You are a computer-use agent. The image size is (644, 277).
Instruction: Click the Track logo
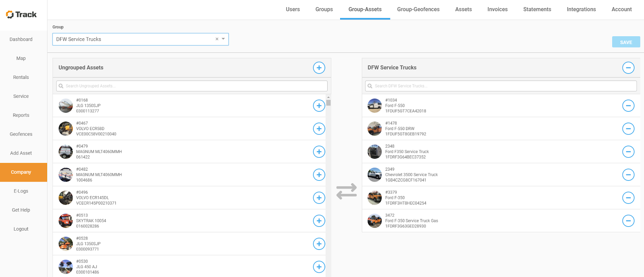tap(21, 14)
